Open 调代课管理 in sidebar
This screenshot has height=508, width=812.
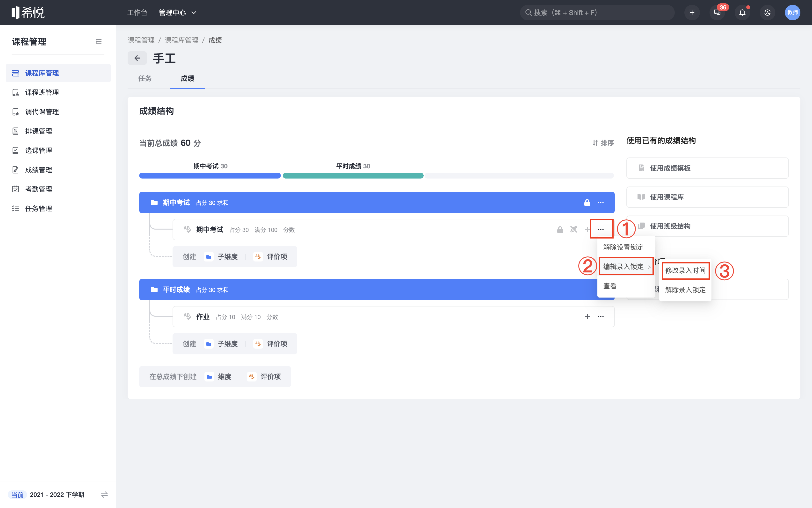pos(58,112)
